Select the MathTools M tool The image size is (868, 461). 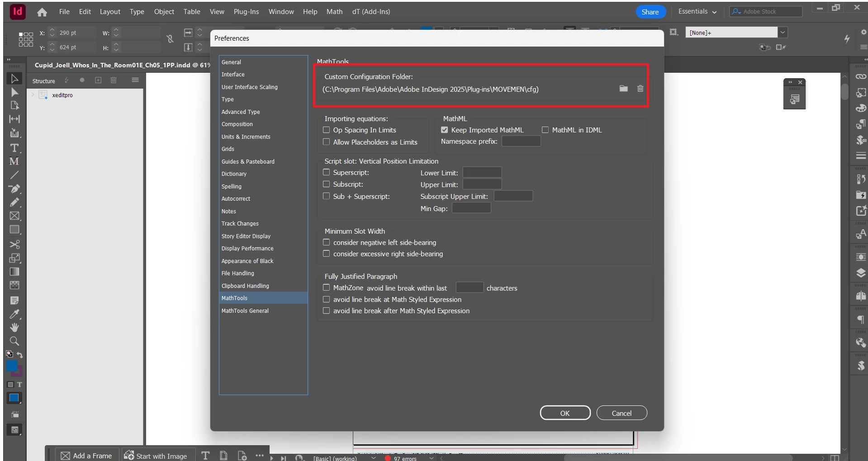coord(14,161)
